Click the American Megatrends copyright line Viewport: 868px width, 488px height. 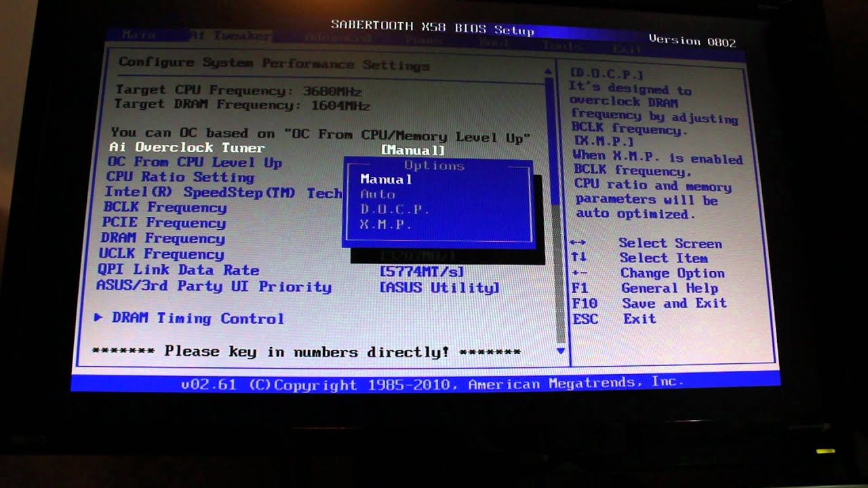pyautogui.click(x=432, y=384)
